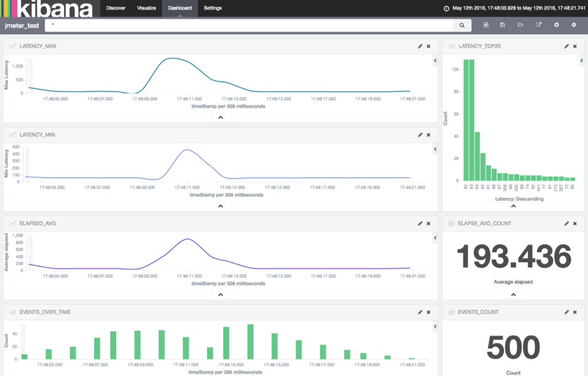
Task: Open dashboard options gear icon
Action: click(x=574, y=25)
